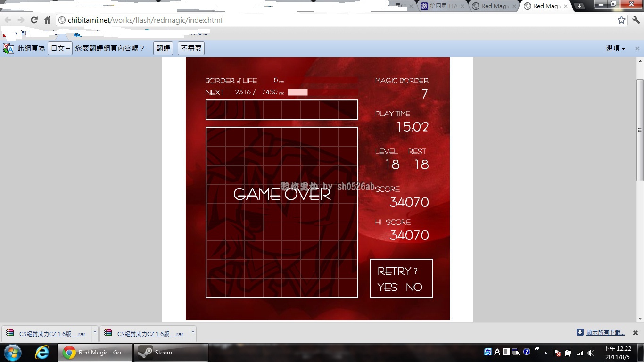Open the Windows Start menu
The image size is (644, 362).
pos(12,353)
